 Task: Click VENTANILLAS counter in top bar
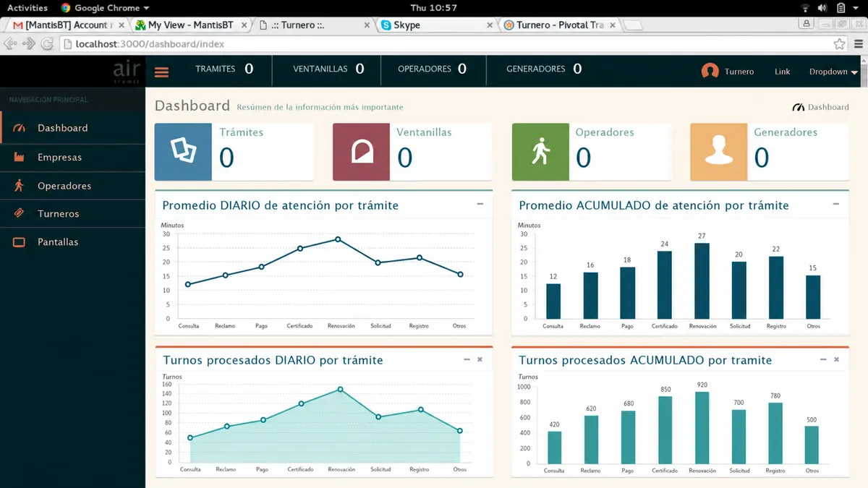[x=328, y=69]
